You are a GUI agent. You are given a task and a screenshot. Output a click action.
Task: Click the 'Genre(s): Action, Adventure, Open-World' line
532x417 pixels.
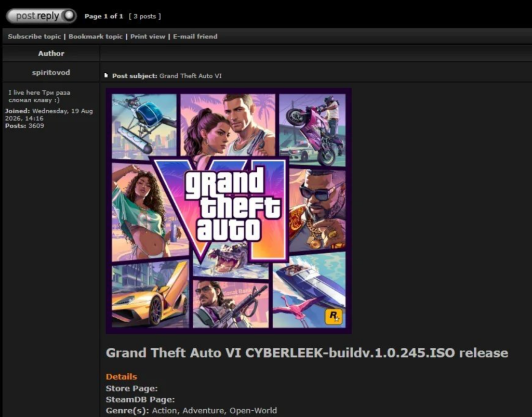tap(191, 411)
